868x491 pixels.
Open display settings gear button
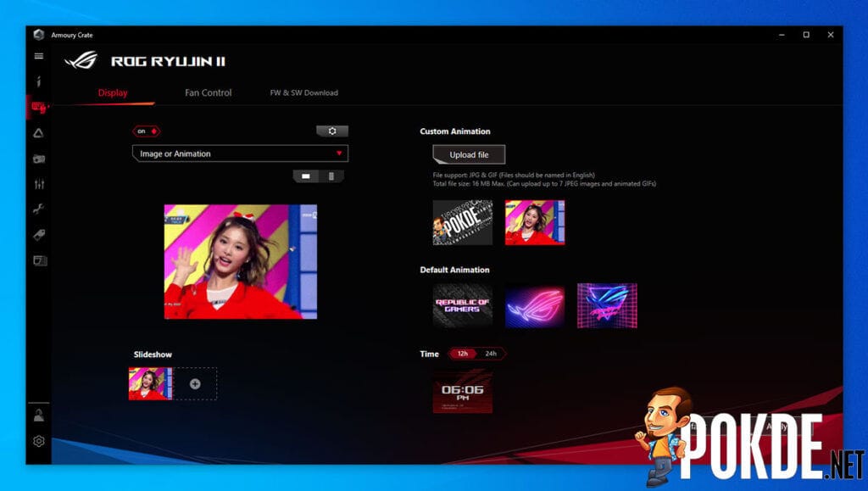pyautogui.click(x=332, y=131)
